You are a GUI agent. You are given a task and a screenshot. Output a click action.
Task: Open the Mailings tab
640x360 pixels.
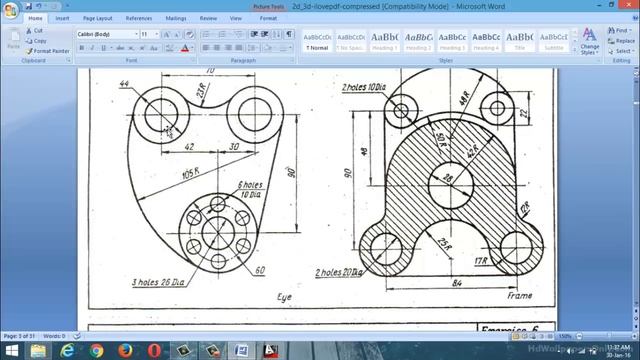[x=176, y=18]
